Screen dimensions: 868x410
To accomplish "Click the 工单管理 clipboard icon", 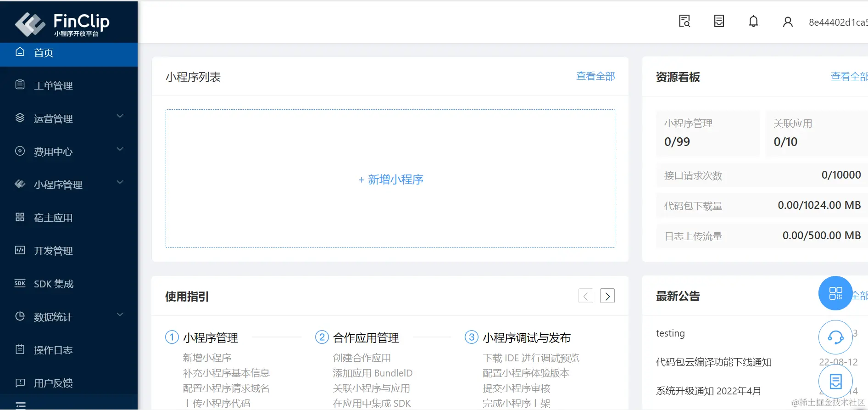I will [x=20, y=85].
